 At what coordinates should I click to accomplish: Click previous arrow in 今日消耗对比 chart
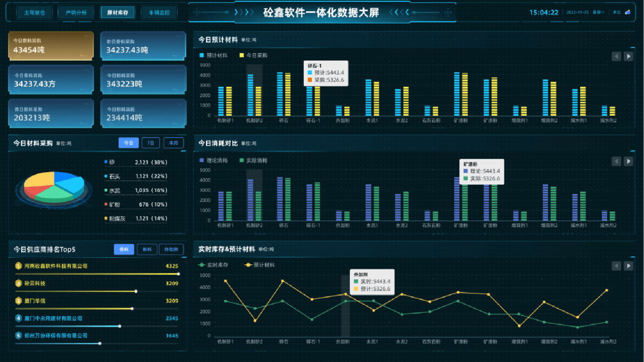(617, 161)
